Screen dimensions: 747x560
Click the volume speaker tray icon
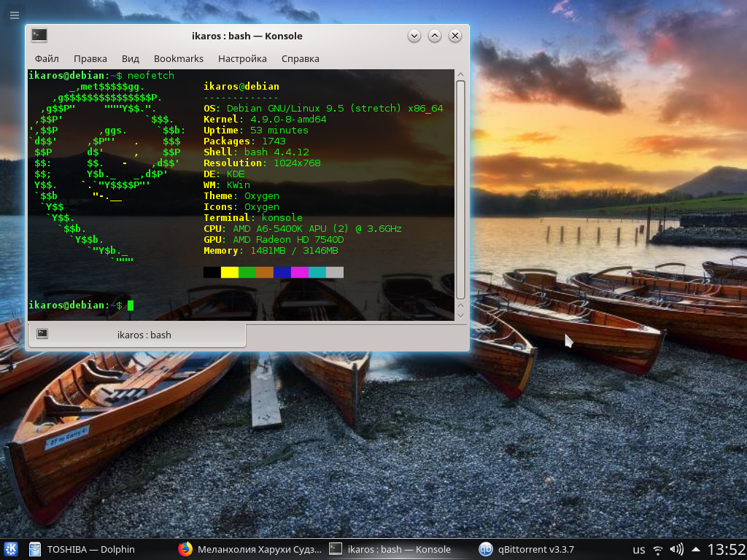pyautogui.click(x=676, y=549)
